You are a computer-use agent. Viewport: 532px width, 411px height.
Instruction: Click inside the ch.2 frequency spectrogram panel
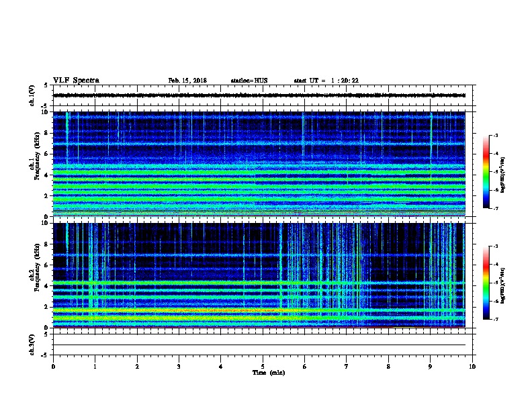(259, 275)
